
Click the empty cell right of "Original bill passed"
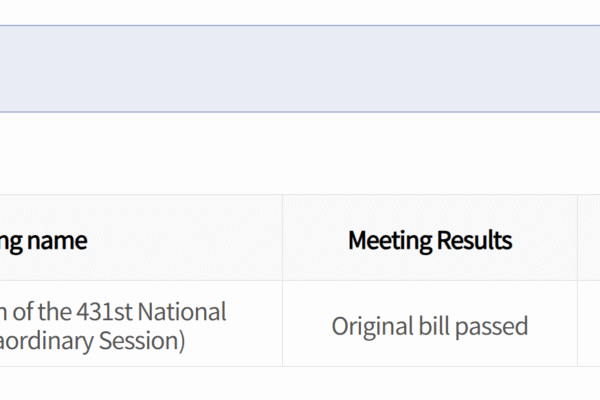coord(589,326)
